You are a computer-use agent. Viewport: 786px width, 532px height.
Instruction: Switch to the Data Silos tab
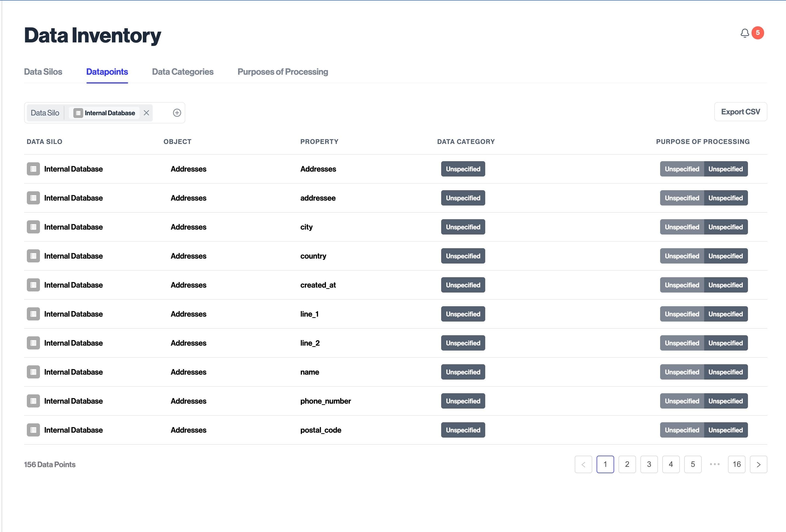43,72
